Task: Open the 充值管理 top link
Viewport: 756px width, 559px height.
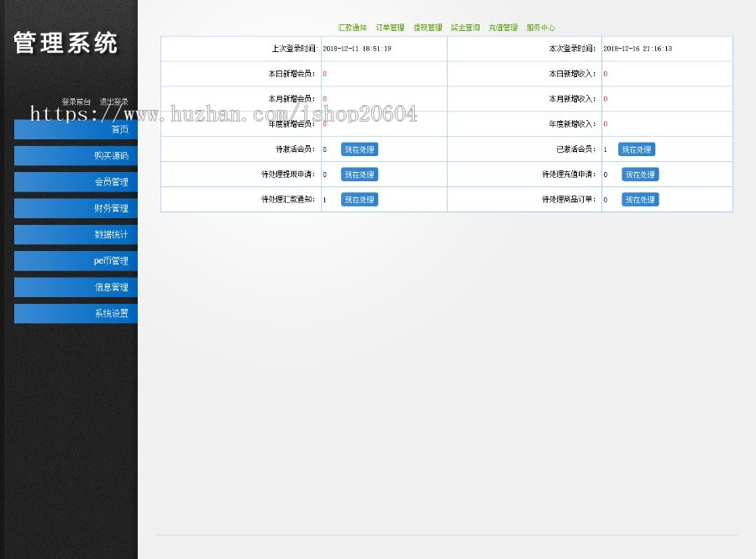Action: [x=503, y=28]
